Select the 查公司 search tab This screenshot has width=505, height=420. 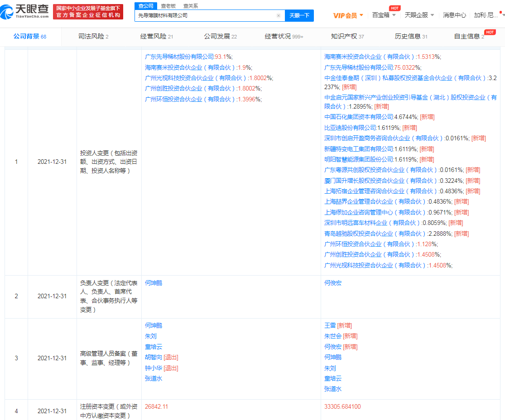[x=146, y=6]
